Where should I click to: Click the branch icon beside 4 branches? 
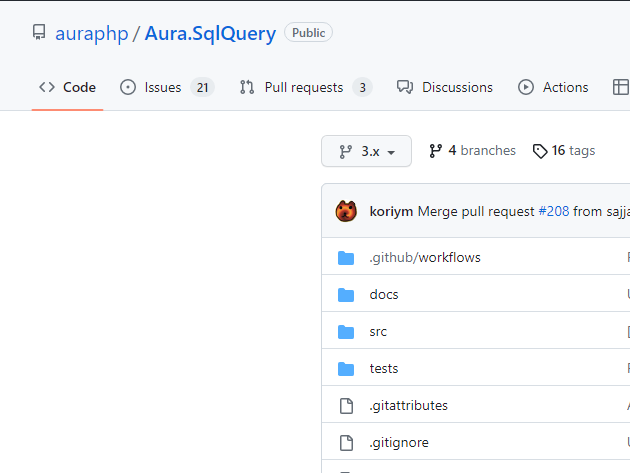pos(436,151)
